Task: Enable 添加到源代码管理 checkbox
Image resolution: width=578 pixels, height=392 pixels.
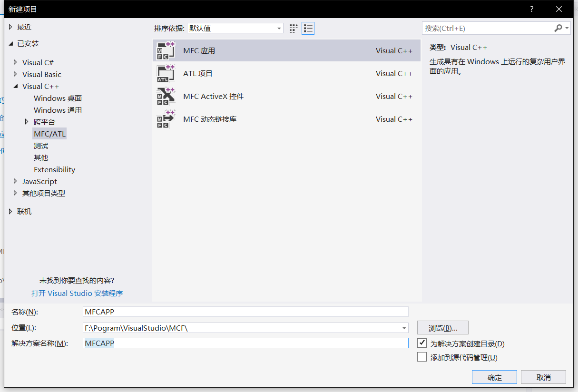Action: pos(422,357)
